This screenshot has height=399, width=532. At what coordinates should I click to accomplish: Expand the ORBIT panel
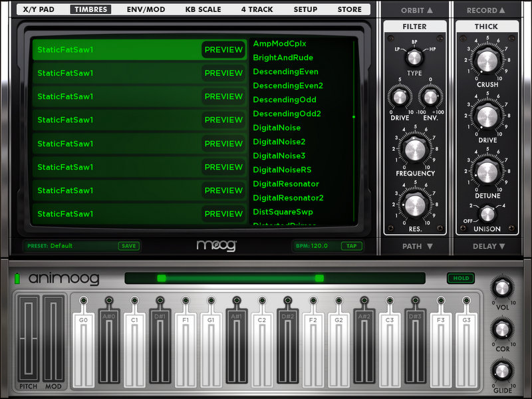(417, 11)
